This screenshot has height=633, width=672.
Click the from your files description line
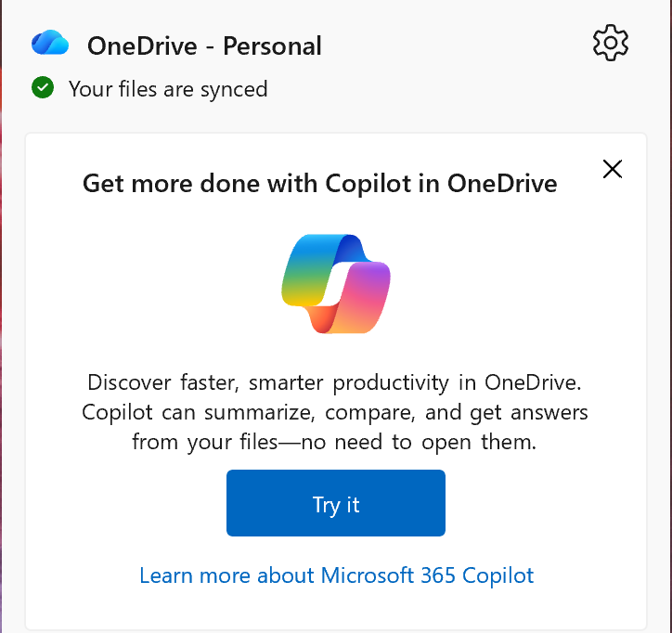coord(335,442)
